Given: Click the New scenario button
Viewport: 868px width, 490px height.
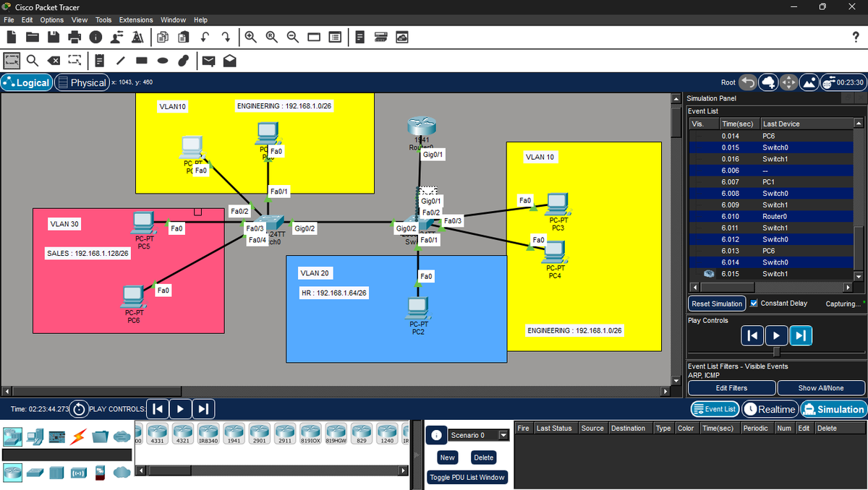Looking at the screenshot, I should click(x=448, y=457).
